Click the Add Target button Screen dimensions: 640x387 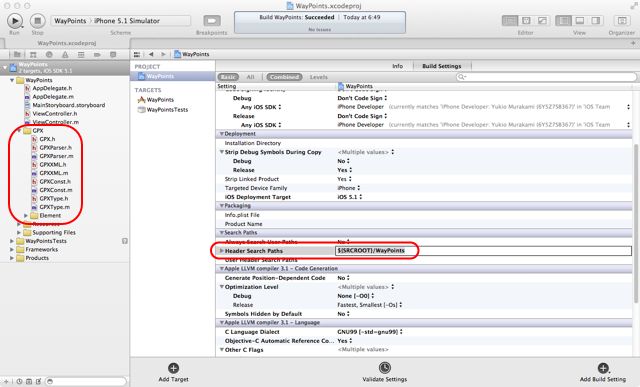pyautogui.click(x=173, y=372)
